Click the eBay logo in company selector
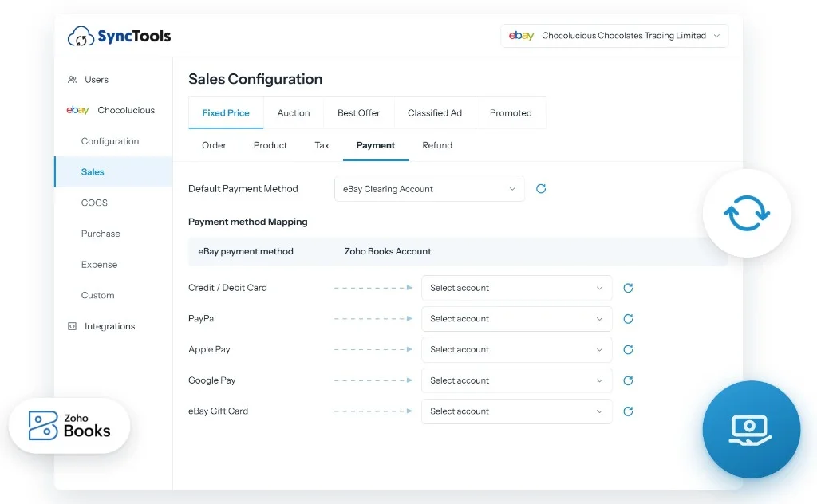Screen dimensions: 817x504 click(x=522, y=36)
